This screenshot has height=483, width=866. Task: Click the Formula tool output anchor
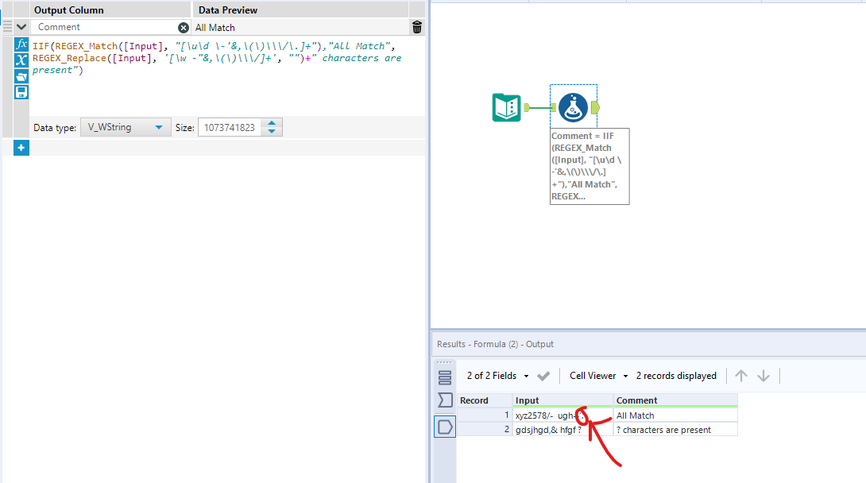pyautogui.click(x=595, y=108)
